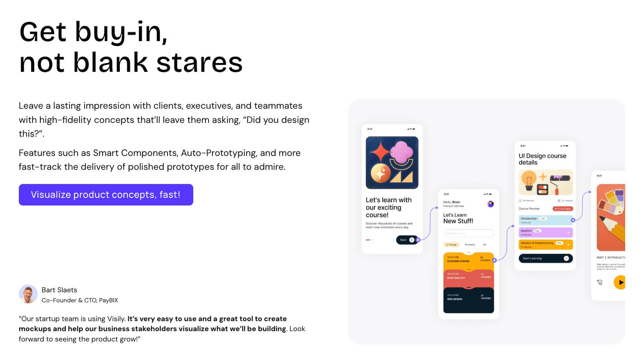Select the UI Design category tab
The width and height of the screenshot is (644, 358).
[451, 245]
